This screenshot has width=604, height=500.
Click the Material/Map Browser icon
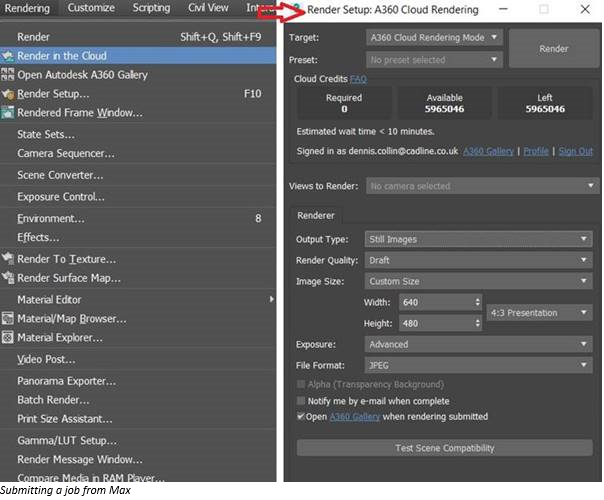[7, 318]
